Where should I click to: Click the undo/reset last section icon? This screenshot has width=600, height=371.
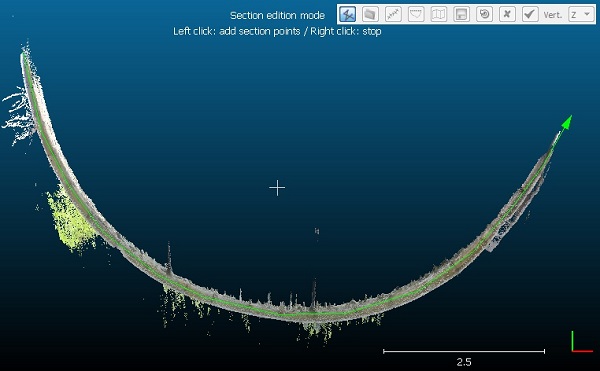(484, 15)
